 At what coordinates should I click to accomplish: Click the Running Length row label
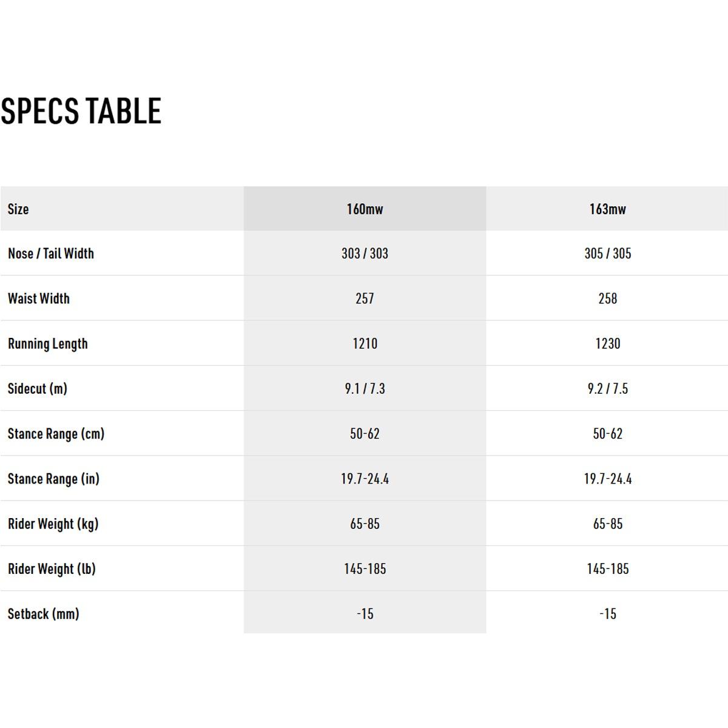pos(48,344)
